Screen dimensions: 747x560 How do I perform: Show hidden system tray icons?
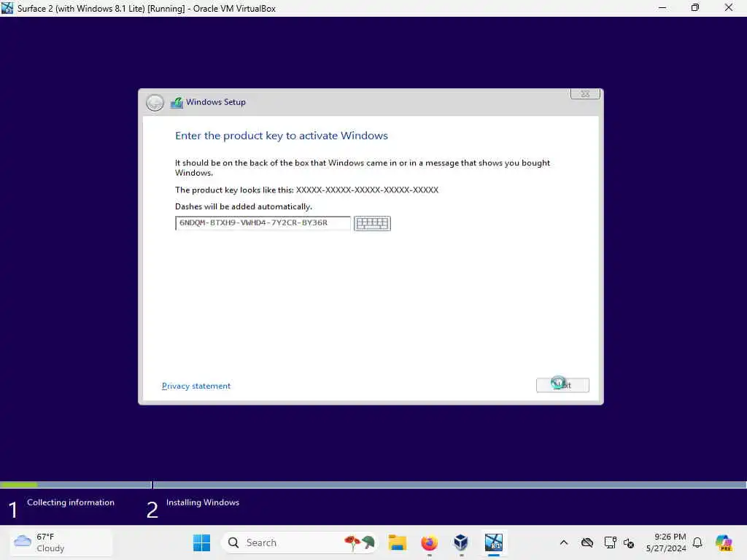564,542
